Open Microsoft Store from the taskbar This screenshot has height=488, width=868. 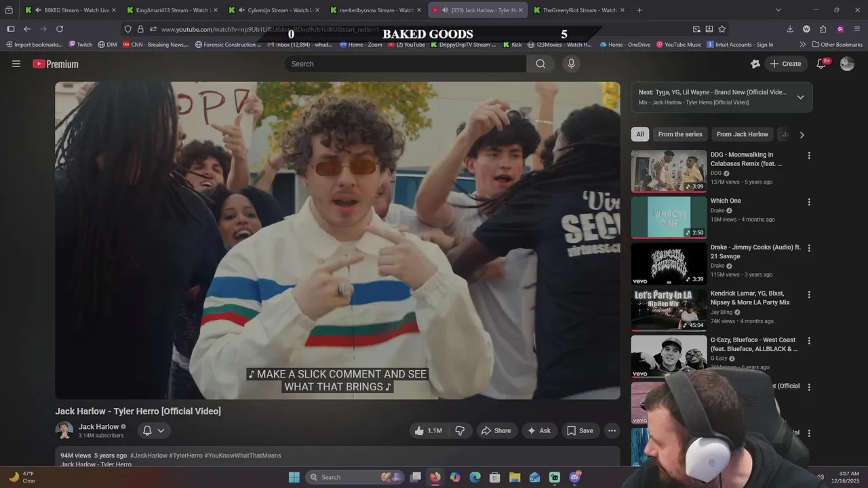(x=495, y=477)
